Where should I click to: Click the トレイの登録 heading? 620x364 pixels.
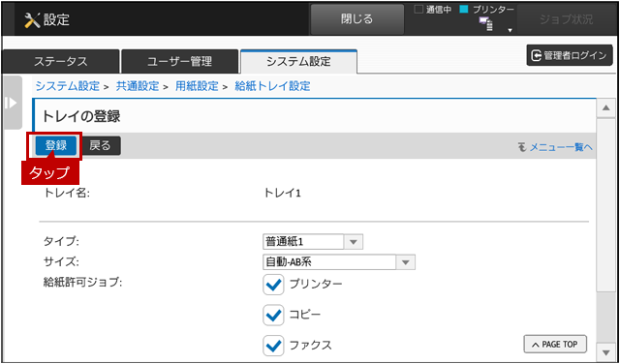[81, 116]
